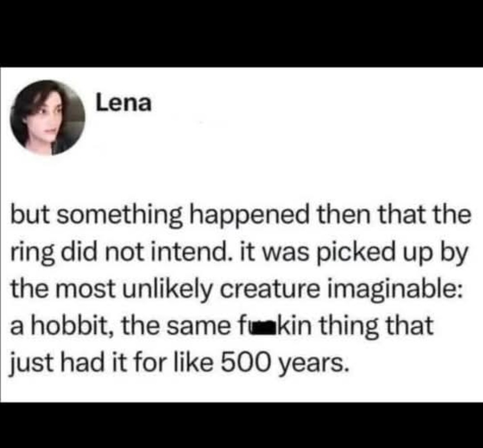Click the black bar below the post
483x448 pixels.
coord(241,425)
